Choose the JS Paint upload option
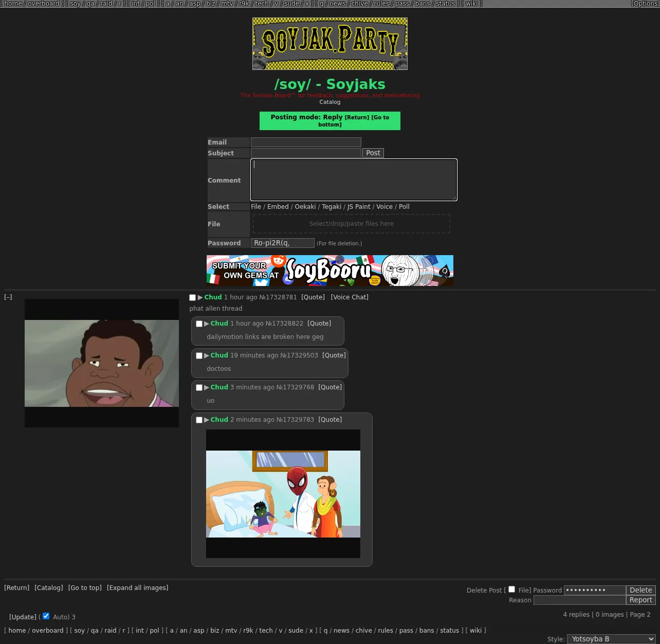Viewport: 660px width, 644px height. (359, 207)
